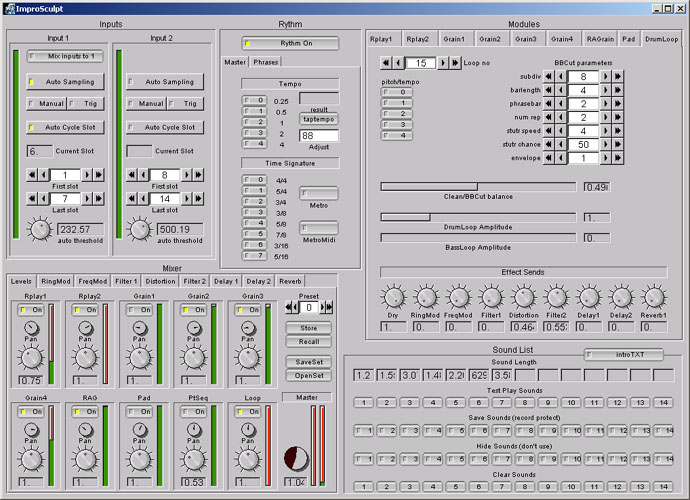690x500 pixels.
Task: Enable Mix inputs to 1
Action: (x=65, y=56)
